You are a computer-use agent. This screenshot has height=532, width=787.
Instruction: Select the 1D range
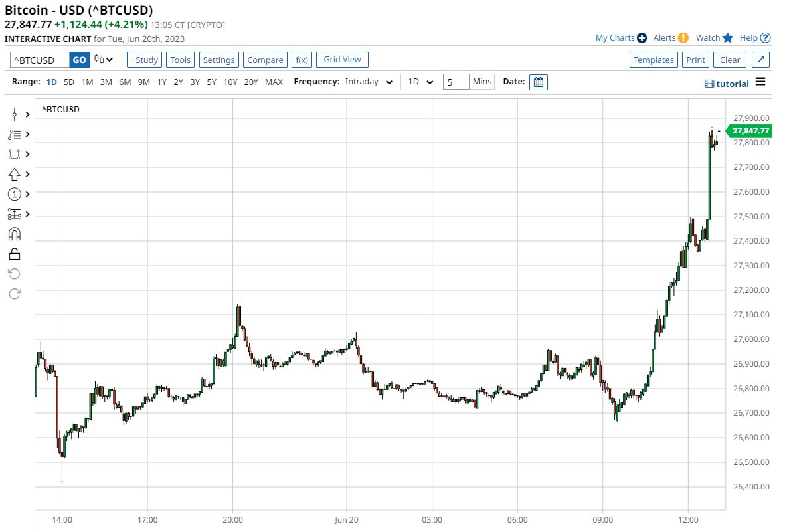52,82
